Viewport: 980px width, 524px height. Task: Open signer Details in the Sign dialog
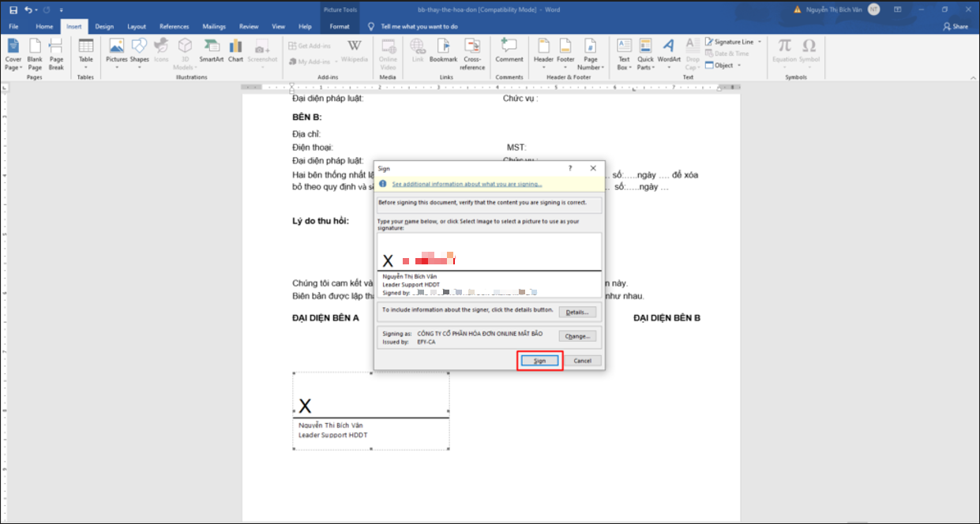[x=577, y=312]
